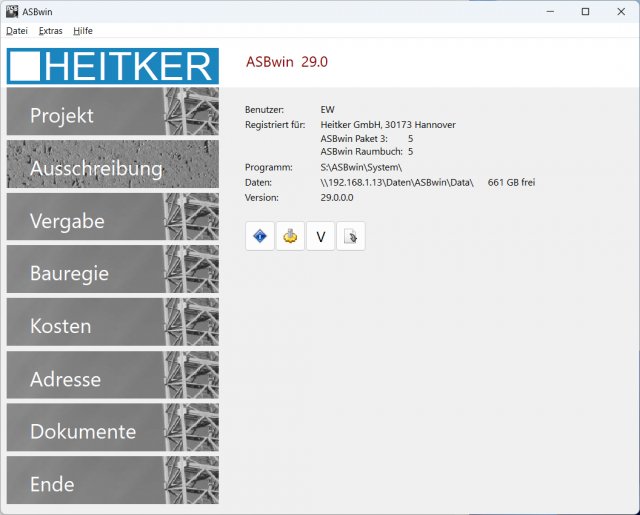Click the yellow gear settings icon
This screenshot has width=640, height=515.
(x=290, y=237)
